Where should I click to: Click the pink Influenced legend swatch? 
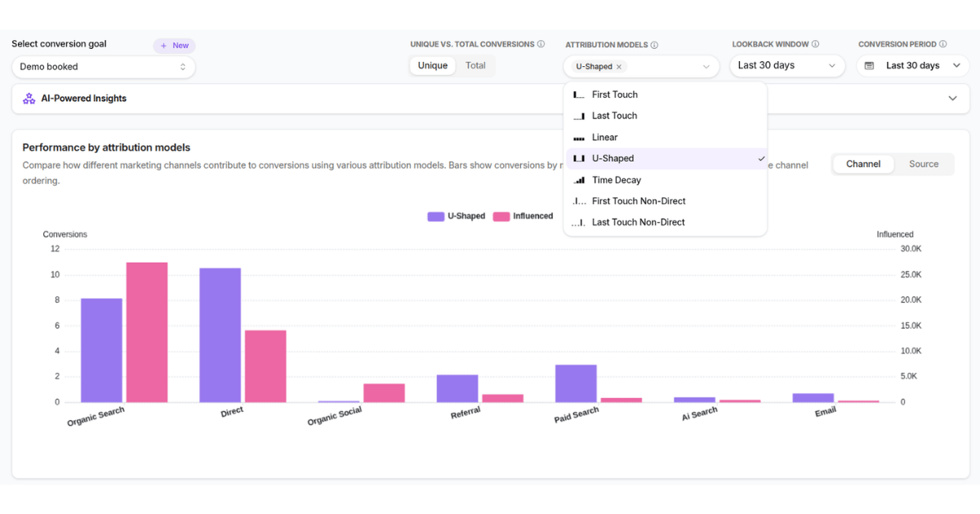pos(501,216)
